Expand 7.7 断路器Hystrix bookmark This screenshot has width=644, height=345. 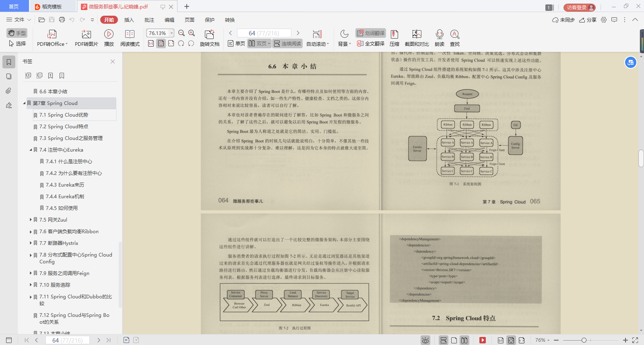31,243
